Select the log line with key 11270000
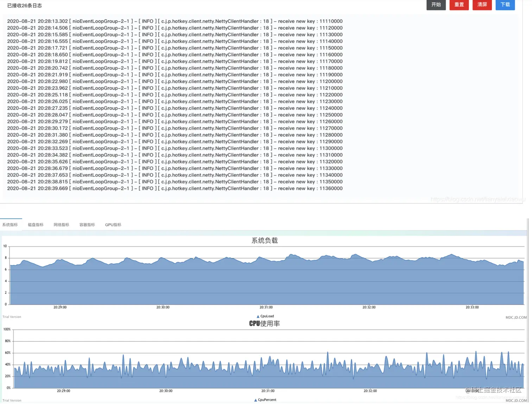The width and height of the screenshot is (532, 404). 175,128
